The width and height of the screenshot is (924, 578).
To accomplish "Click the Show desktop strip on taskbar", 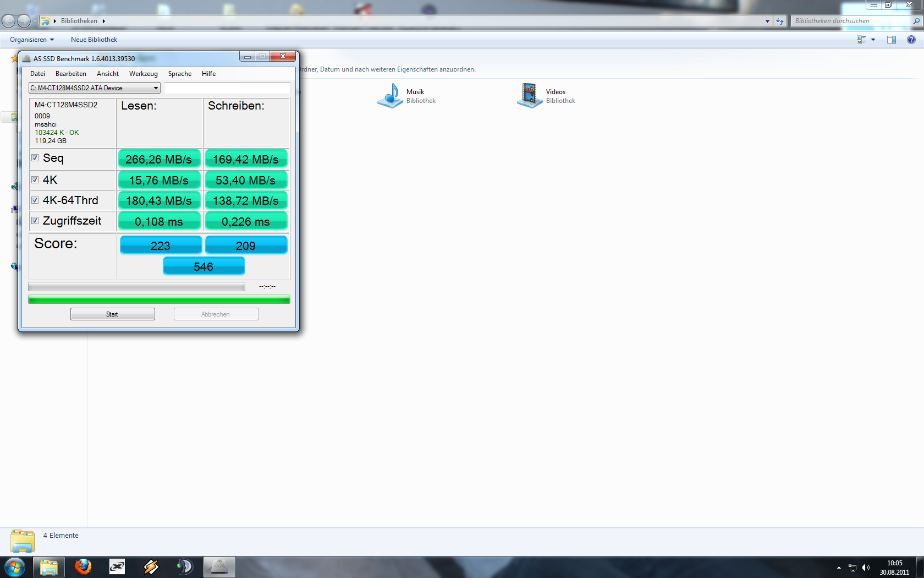I will 920,567.
